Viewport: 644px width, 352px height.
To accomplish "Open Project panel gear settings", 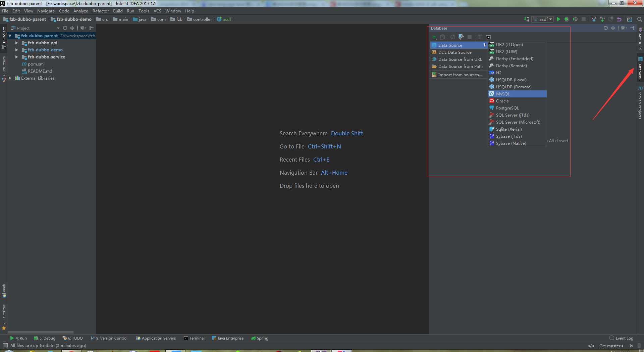I will pyautogui.click(x=83, y=28).
